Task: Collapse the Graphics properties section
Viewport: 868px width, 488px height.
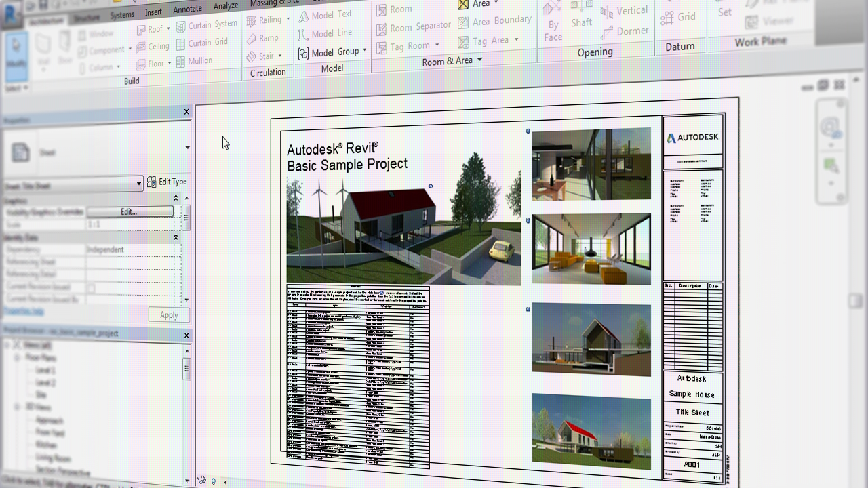Action: 176,198
